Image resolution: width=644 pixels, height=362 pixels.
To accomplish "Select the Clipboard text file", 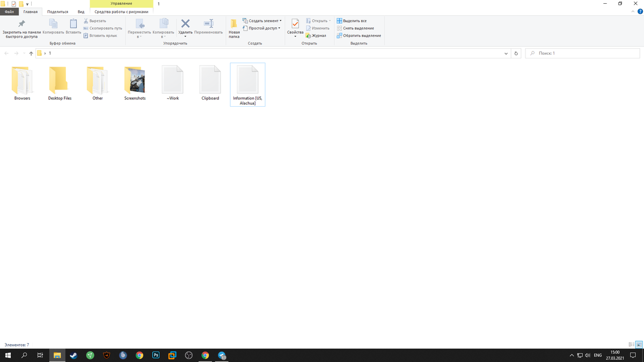I will click(x=210, y=84).
